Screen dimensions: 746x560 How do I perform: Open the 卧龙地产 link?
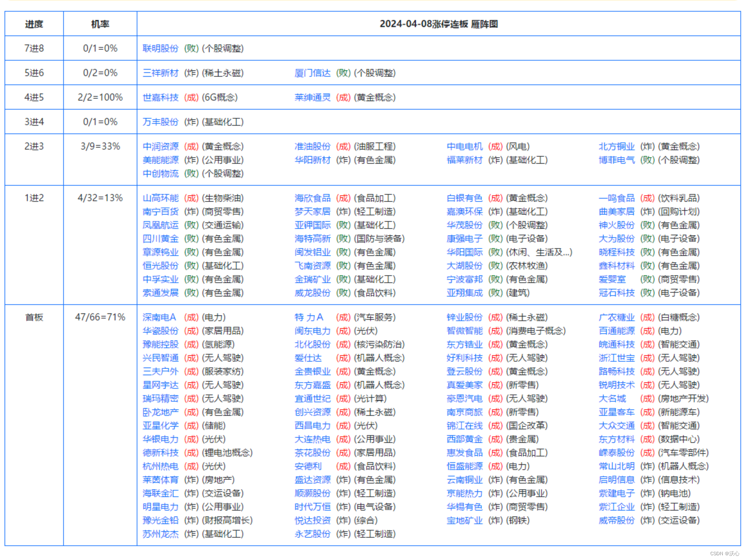(160, 412)
